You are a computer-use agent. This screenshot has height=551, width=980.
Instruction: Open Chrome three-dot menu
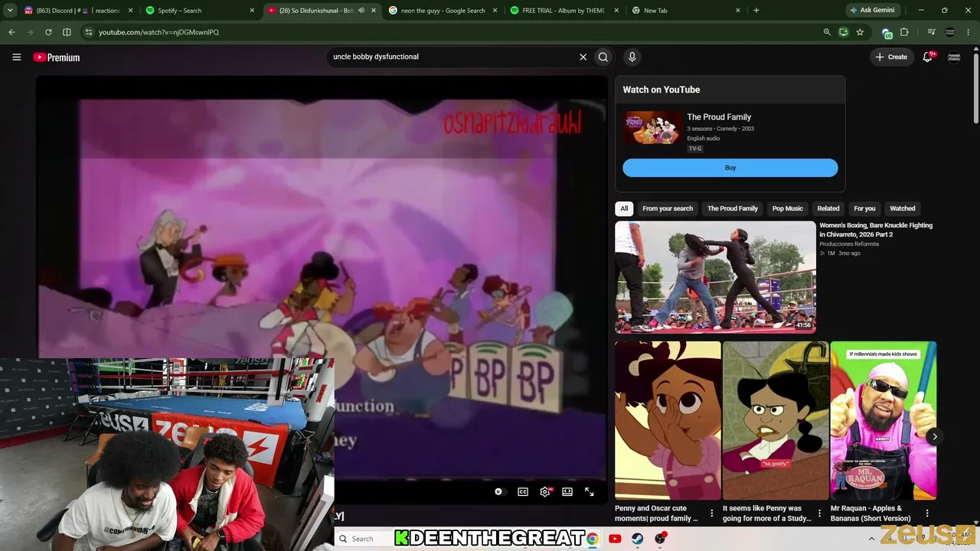click(969, 32)
